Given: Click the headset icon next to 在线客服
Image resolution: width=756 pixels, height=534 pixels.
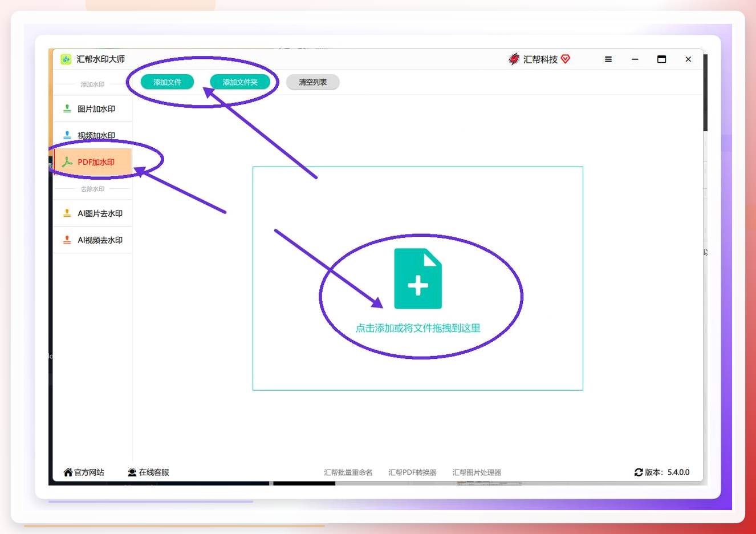Looking at the screenshot, I should click(132, 472).
